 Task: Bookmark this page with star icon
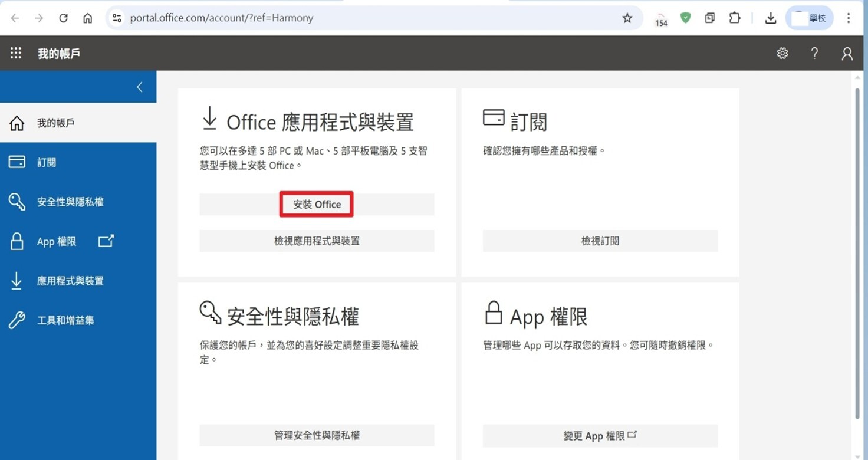[x=627, y=18]
